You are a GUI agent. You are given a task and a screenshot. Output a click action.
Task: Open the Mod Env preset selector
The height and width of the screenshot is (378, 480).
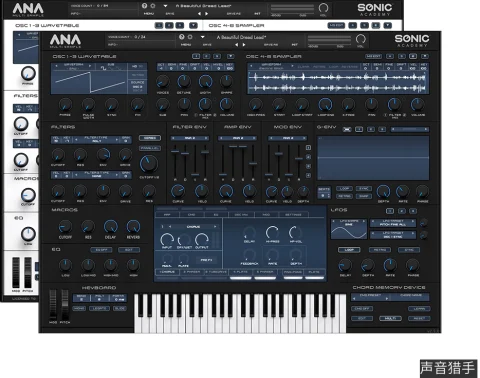(x=288, y=138)
